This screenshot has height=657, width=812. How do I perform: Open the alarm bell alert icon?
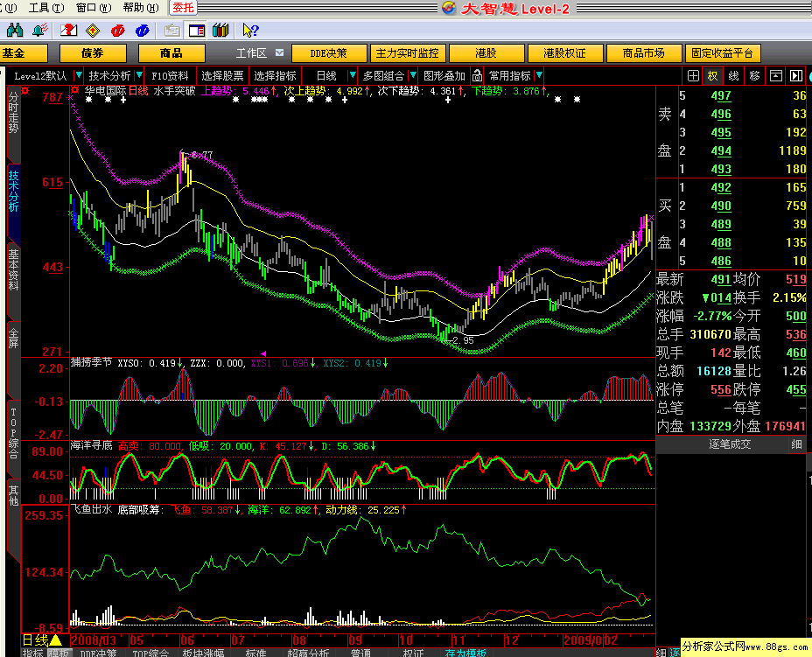(x=40, y=31)
